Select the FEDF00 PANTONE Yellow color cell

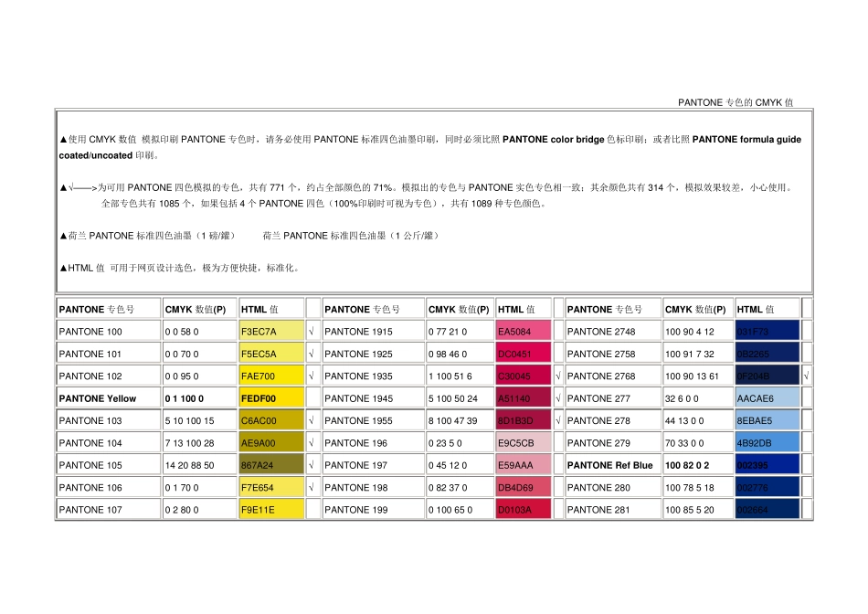pyautogui.click(x=271, y=398)
